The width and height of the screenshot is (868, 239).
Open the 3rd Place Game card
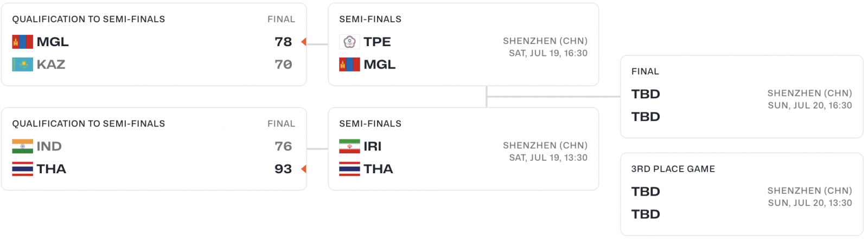pos(742,194)
